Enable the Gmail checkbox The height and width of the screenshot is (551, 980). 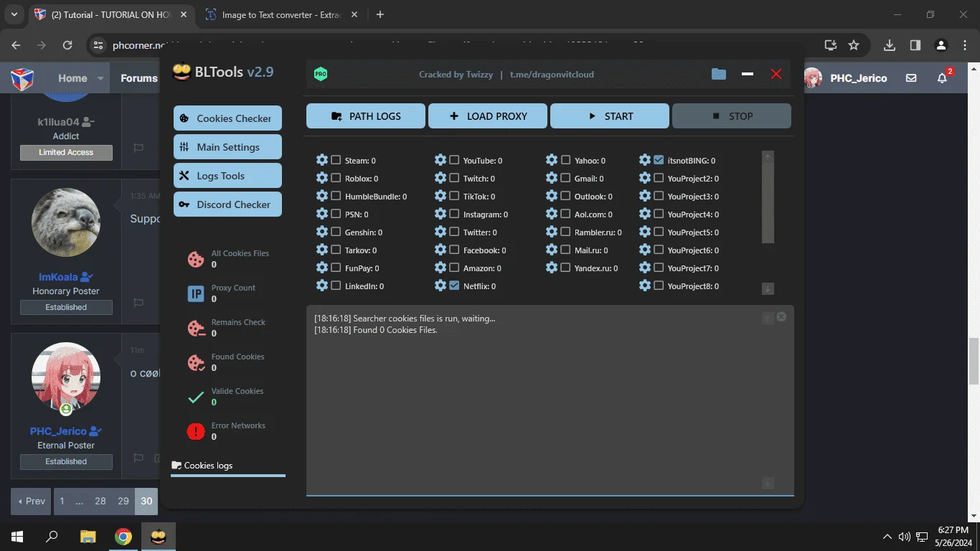565,178
